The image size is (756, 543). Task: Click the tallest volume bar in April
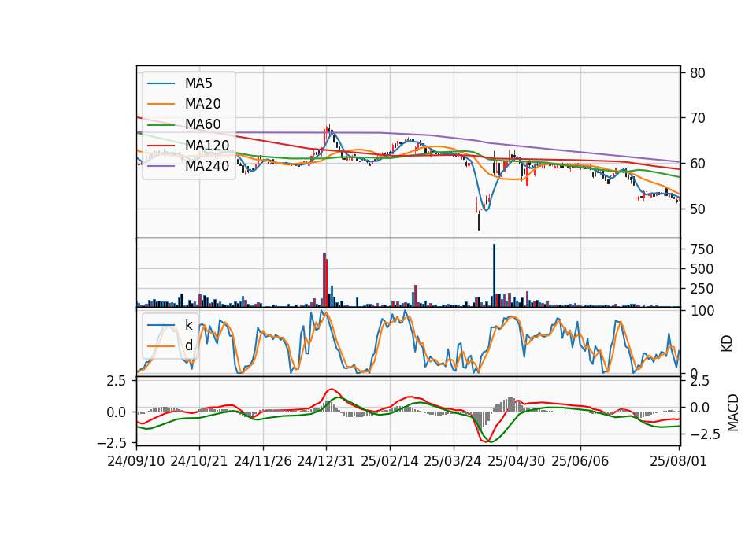coord(494,275)
